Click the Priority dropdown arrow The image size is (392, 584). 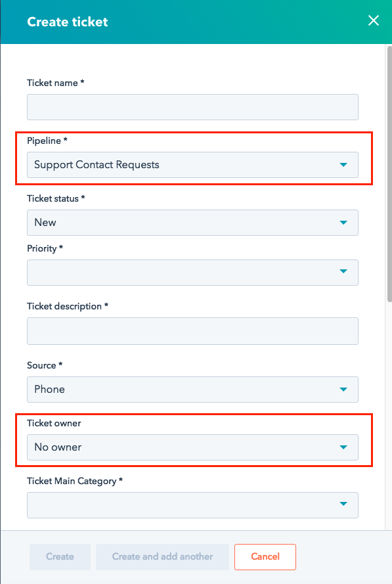[x=343, y=273]
